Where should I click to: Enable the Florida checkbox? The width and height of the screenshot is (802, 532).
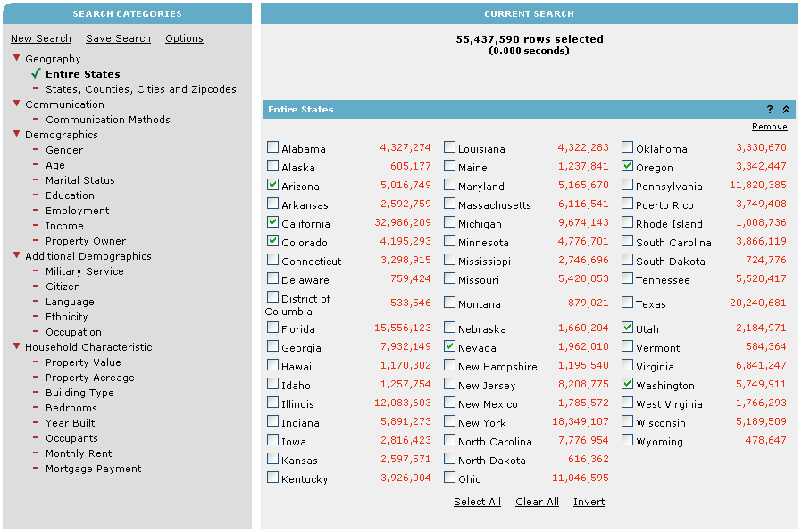[272, 328]
